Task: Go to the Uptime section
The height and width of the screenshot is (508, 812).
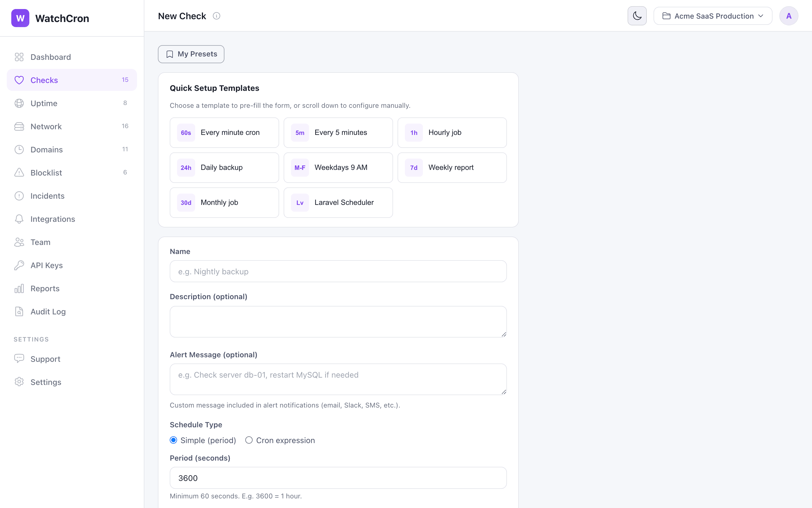Action: pos(72,103)
